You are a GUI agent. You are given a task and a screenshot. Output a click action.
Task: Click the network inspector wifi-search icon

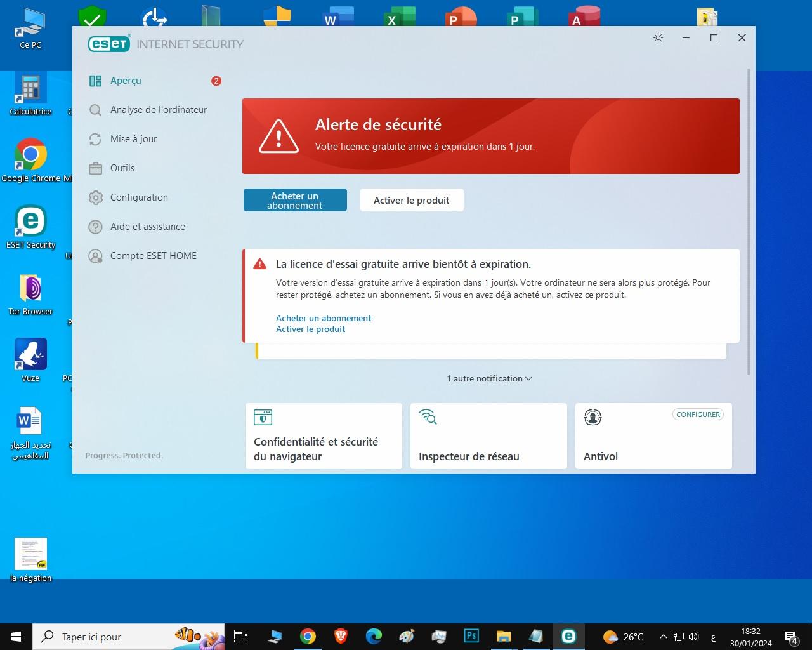click(x=428, y=417)
